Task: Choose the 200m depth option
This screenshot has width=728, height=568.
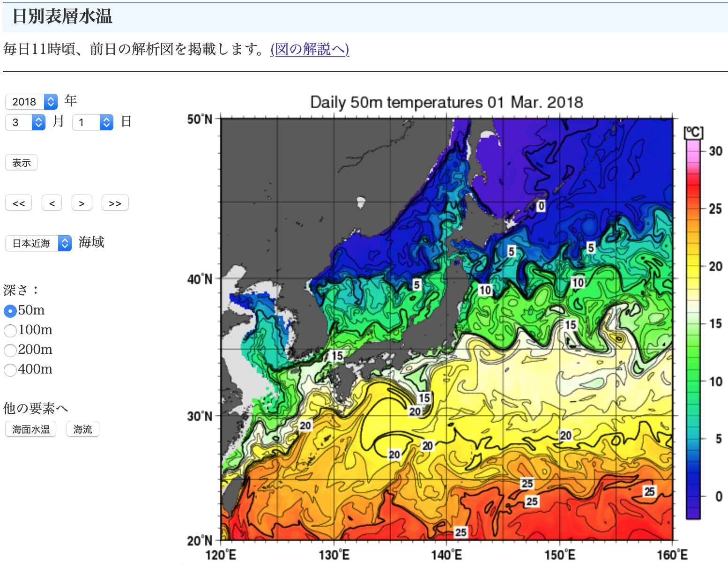Action: 10,350
